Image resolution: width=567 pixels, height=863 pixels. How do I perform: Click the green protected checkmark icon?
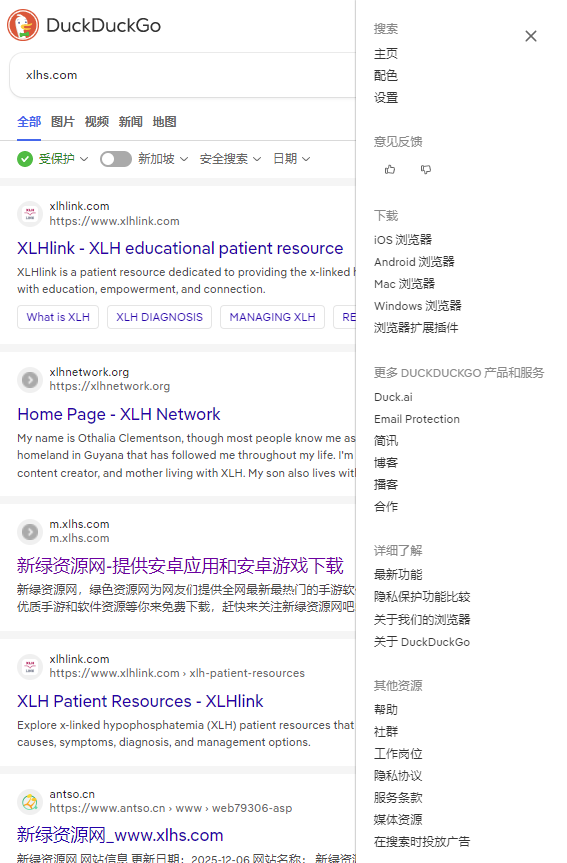click(25, 159)
